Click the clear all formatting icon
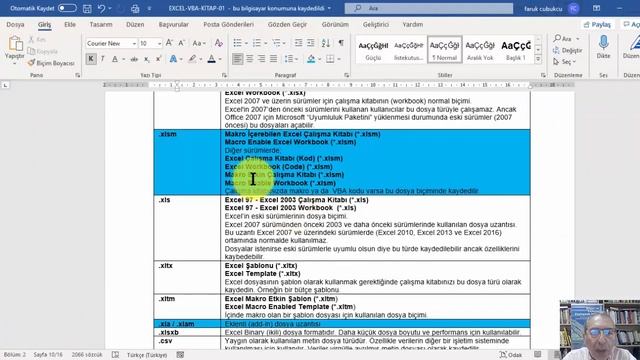This screenshot has height=360, width=640. [x=219, y=43]
